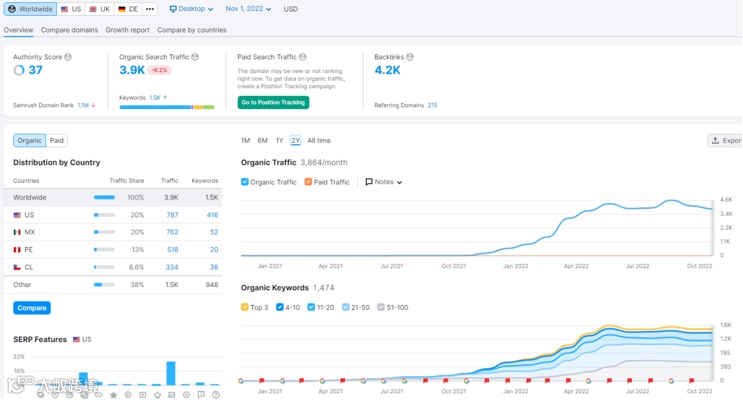The height and width of the screenshot is (400, 743).
Task: Click the tallest bar in SERP Features chart
Action: pos(171,373)
